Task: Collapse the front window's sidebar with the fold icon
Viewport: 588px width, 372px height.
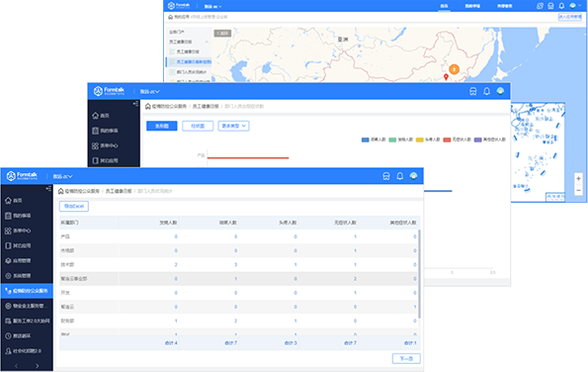Action: point(48,188)
